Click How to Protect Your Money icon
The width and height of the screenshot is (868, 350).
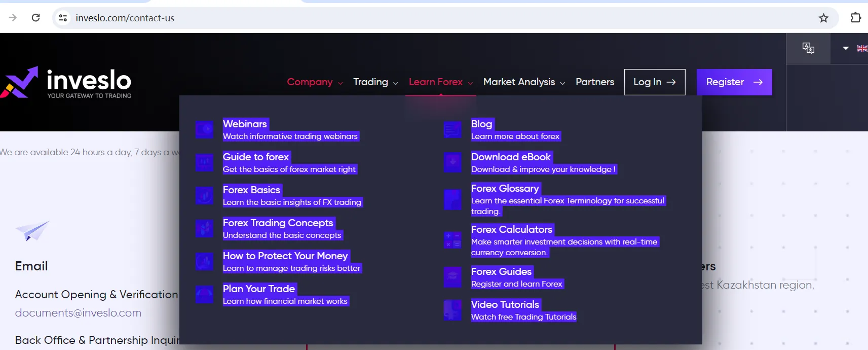click(x=205, y=262)
